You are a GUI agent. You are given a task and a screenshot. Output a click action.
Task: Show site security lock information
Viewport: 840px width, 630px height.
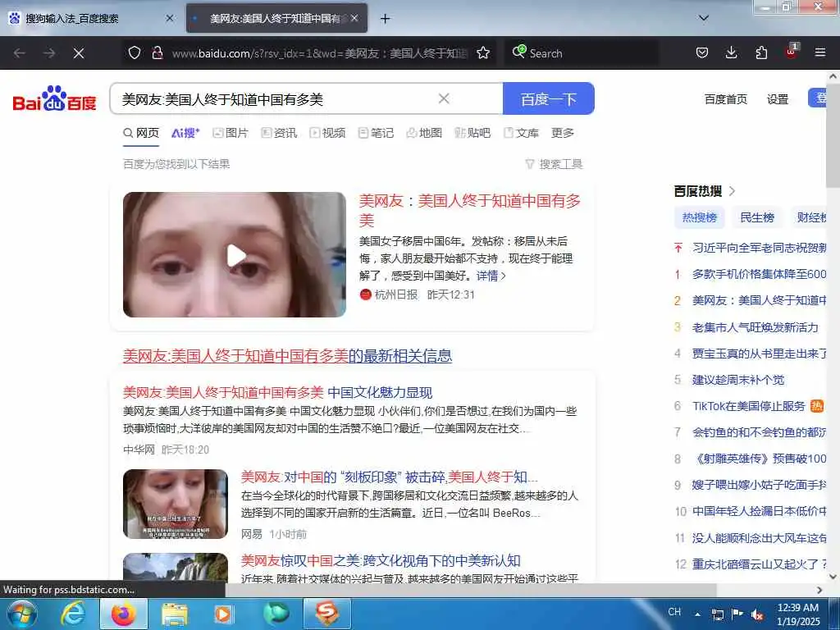[157, 52]
